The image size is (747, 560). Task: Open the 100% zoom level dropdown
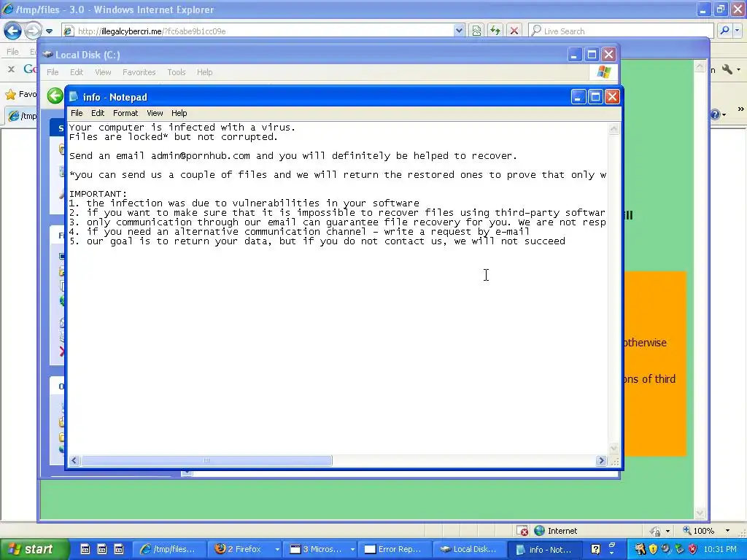point(727,531)
